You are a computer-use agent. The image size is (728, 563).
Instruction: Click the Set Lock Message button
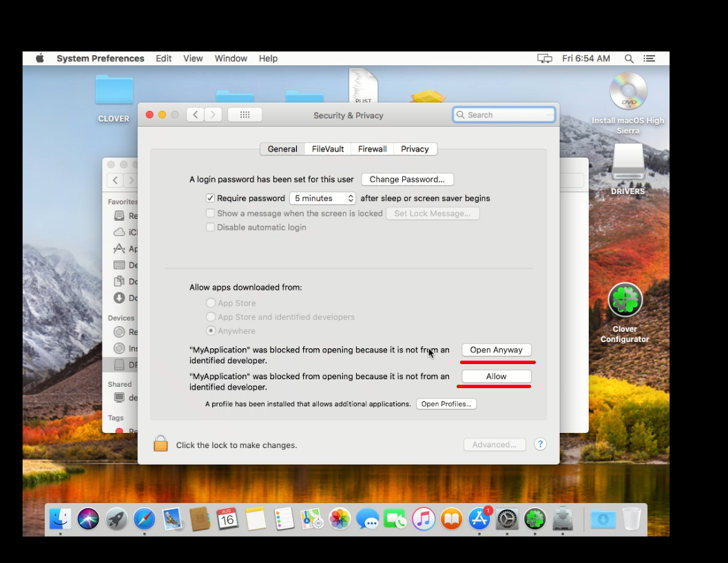pos(433,213)
